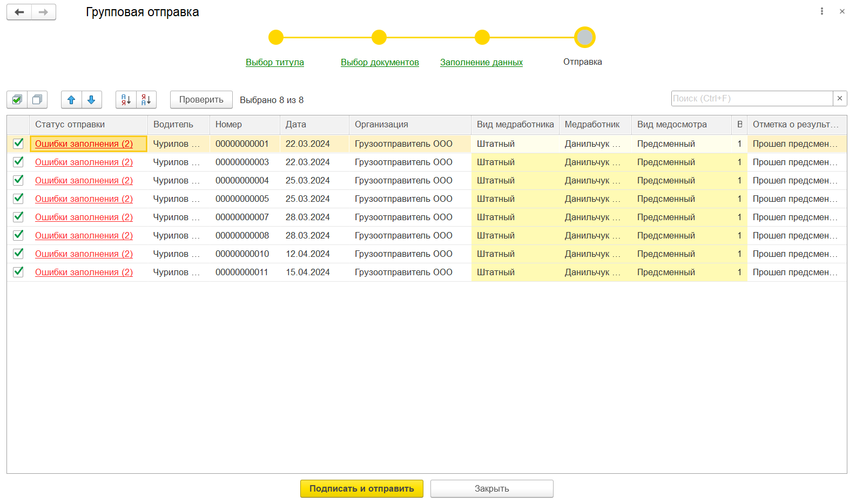
Task: Click the Check all rows icon
Action: pos(17,100)
